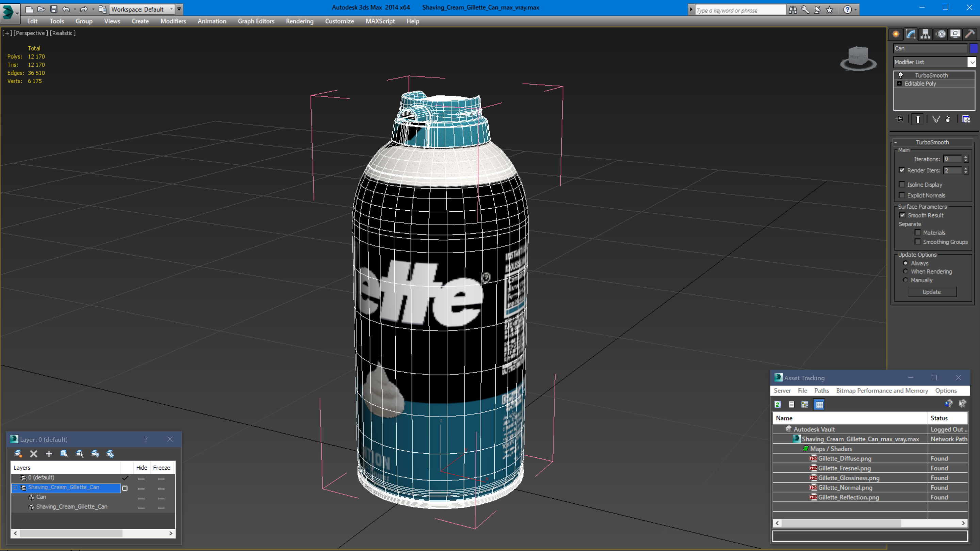This screenshot has height=551, width=980.
Task: Open Bitmap Performance and Memory menu
Action: pos(881,390)
